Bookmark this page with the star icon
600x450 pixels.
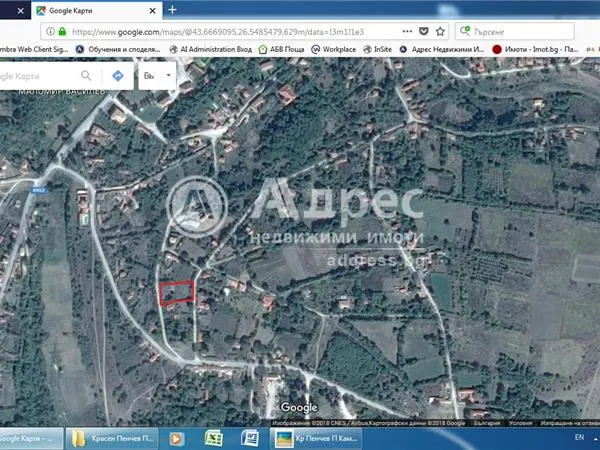(440, 31)
